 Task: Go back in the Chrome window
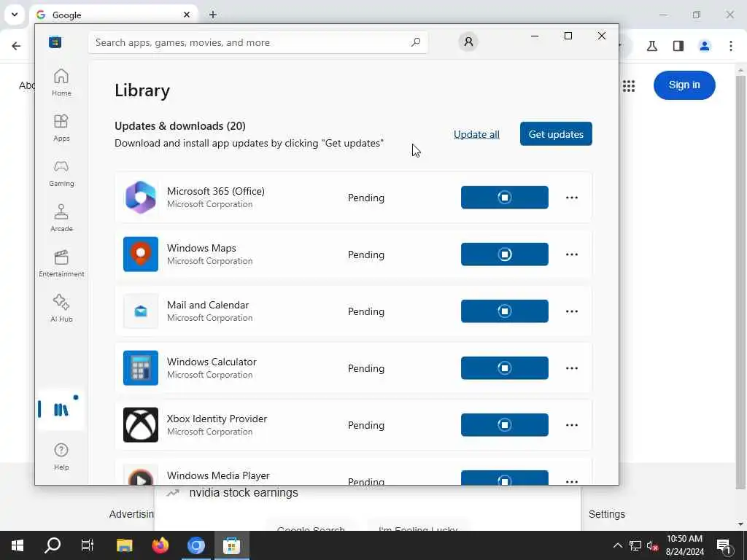[x=16, y=46]
